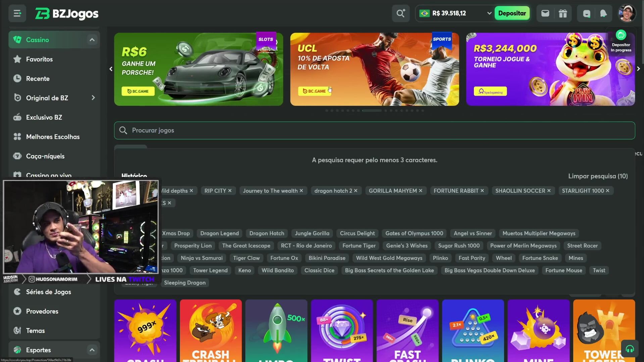Open the R$3,244,000 torneio banner

tap(550, 69)
